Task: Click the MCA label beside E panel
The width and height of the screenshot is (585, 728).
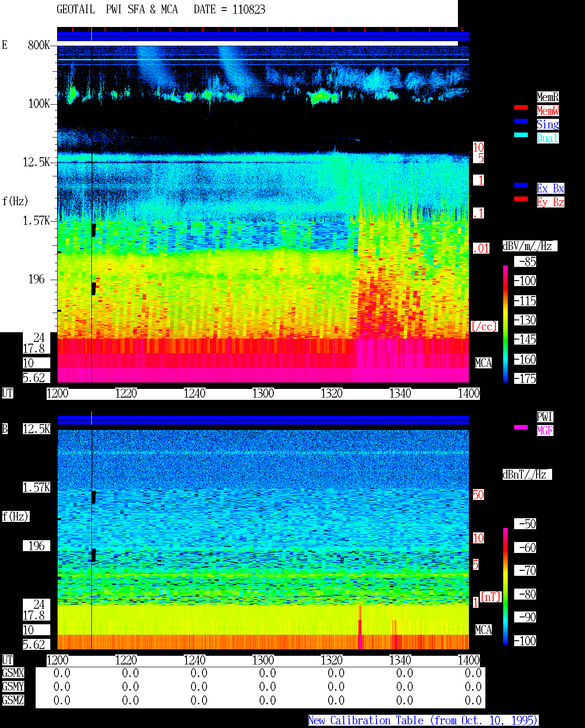Action: tap(484, 363)
